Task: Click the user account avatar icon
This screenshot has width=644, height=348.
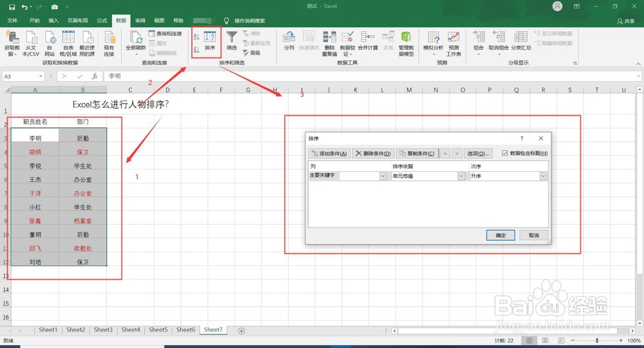Action: coord(557,6)
